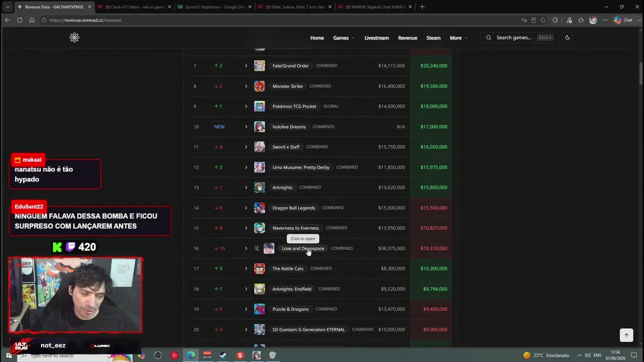
Task: Click the snowflake site logo
Action: [x=74, y=38]
